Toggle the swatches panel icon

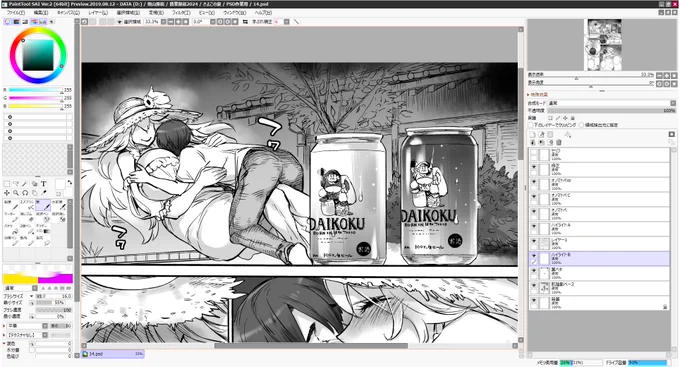42,22
